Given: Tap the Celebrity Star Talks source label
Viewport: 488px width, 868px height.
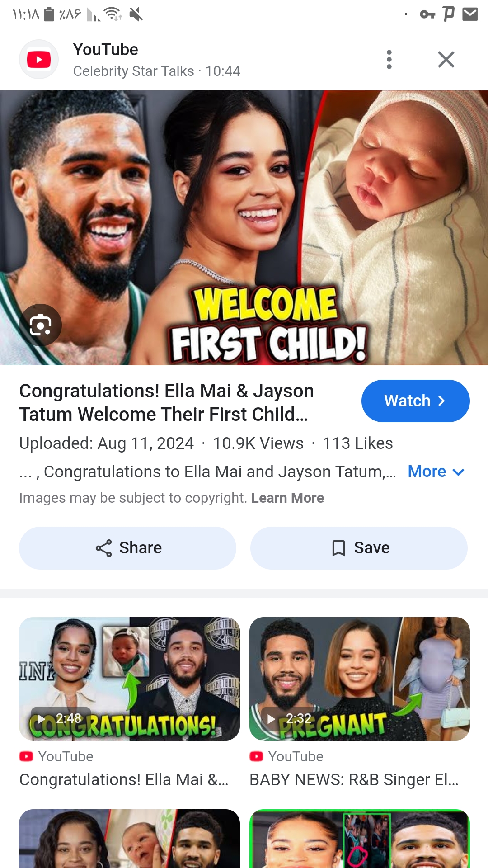Looking at the screenshot, I should point(133,71).
